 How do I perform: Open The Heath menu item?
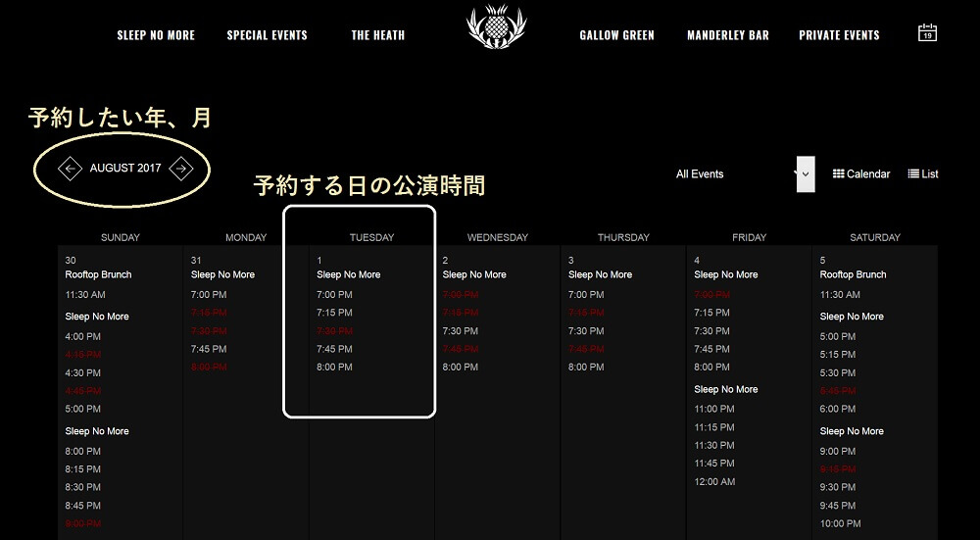(x=378, y=35)
